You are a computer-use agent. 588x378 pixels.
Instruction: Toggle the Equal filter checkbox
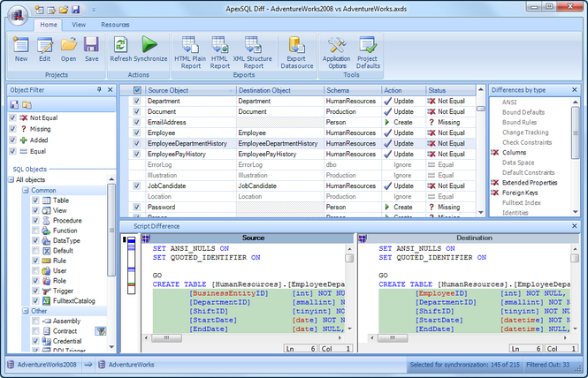coord(12,151)
